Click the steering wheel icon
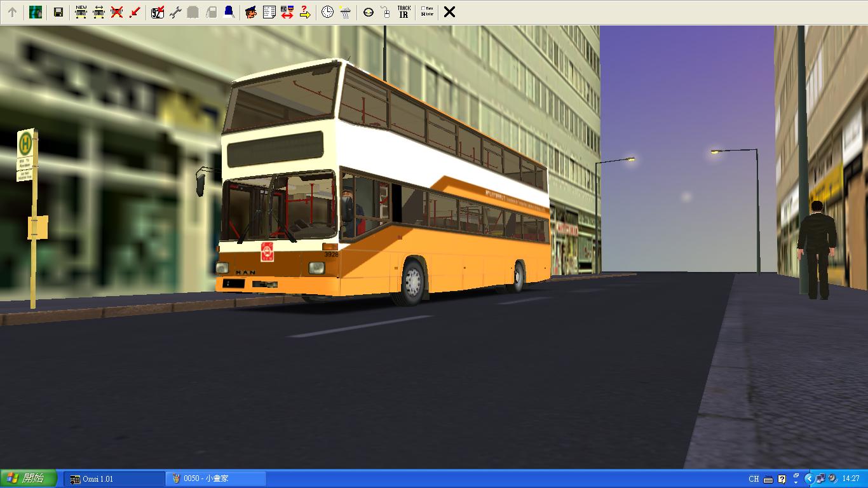This screenshot has height=488, width=868. 369,12
